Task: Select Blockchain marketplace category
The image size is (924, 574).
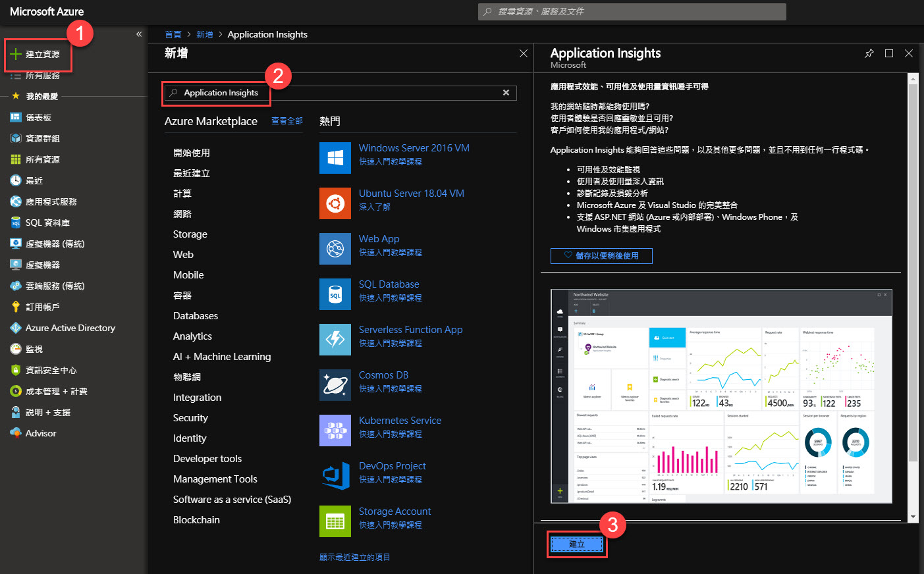Action: click(x=196, y=520)
